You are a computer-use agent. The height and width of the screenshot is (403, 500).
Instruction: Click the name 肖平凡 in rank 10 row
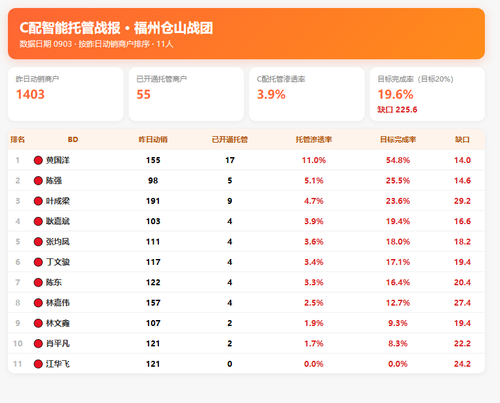pos(58,343)
